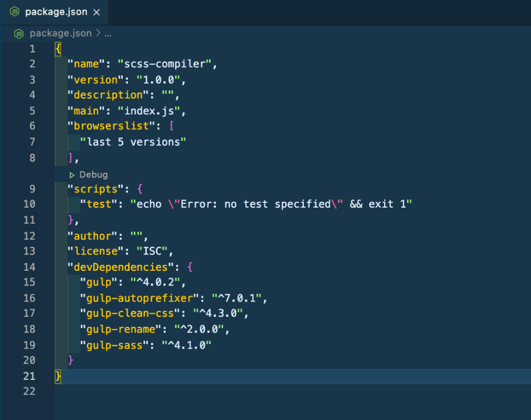Click the "last 5 versions" string
The height and width of the screenshot is (420, 531).
pos(133,142)
